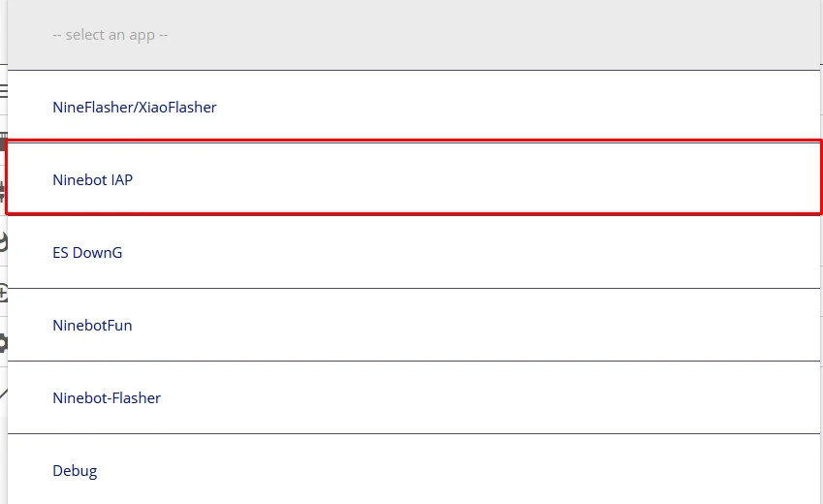Screen dimensions: 823x504
Task: Choose the highlighted Ninebot IAP option
Action: click(414, 179)
